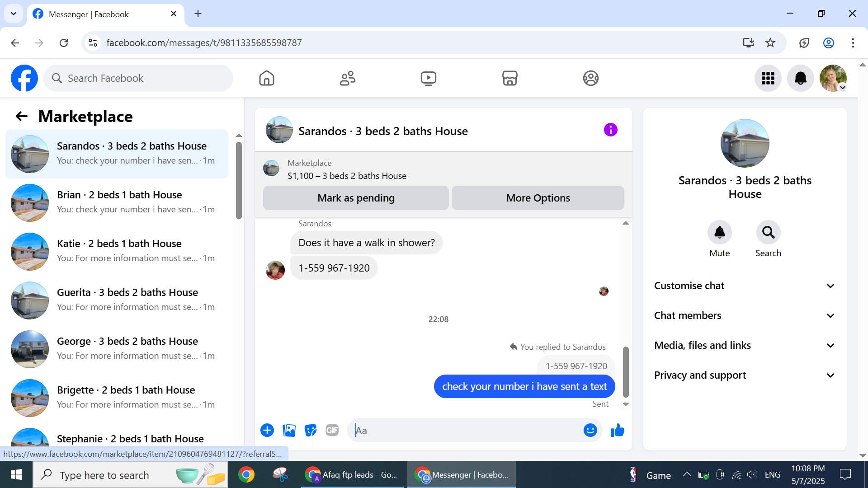
Task: Open conversation information purple icon
Action: click(x=610, y=130)
